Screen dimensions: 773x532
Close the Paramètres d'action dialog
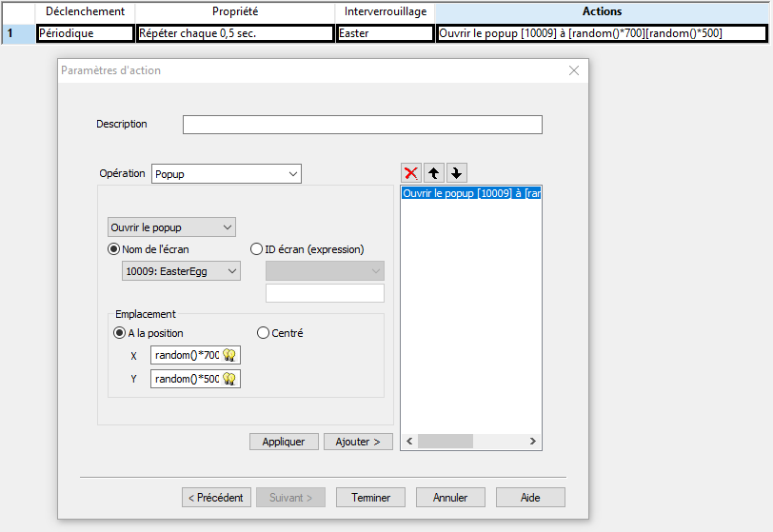[574, 70]
